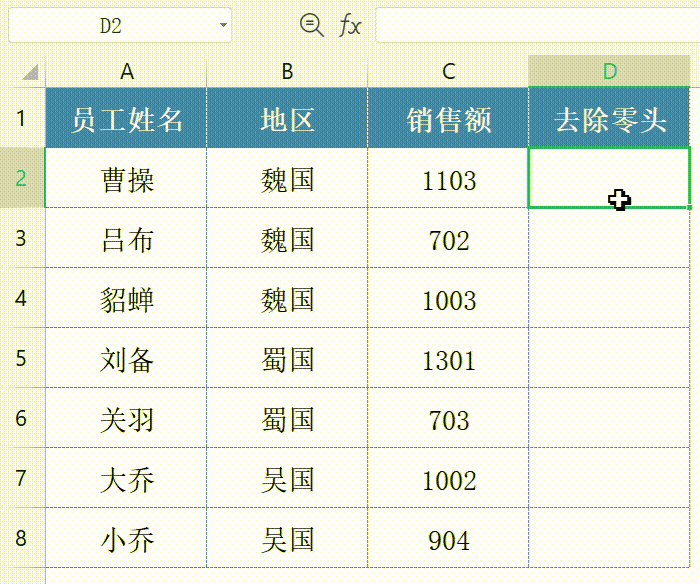Select the cell containing 曹操
Screen dimensions: 700x584
[x=126, y=178]
